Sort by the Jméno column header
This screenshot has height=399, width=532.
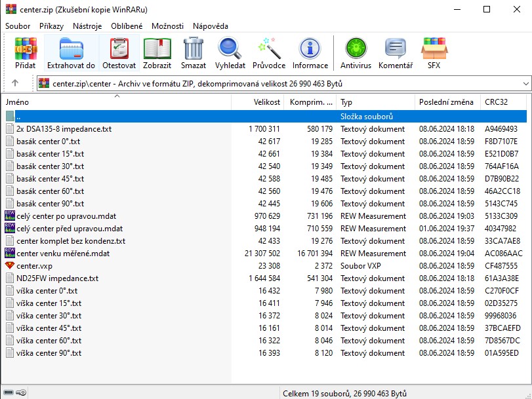116,102
